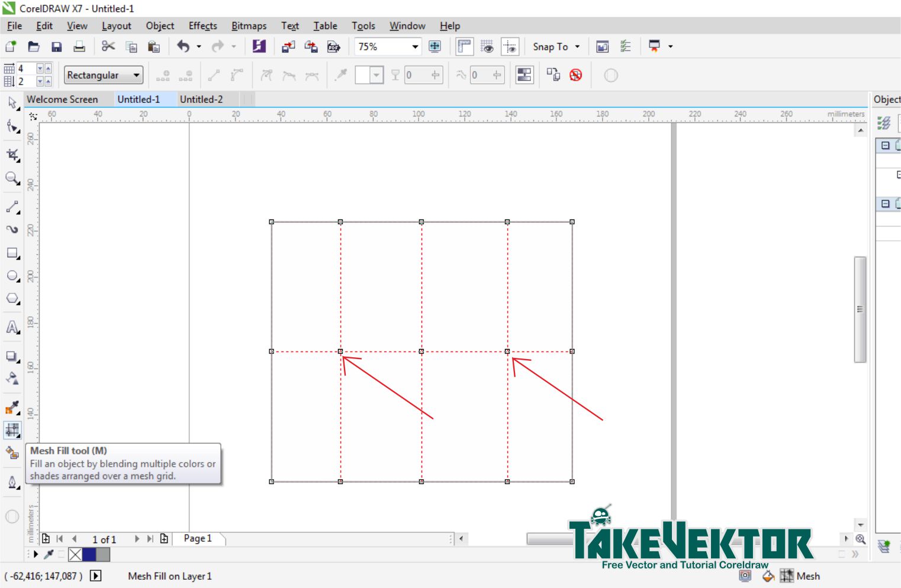
Task: Open the Snap To dropdown
Action: [x=555, y=46]
